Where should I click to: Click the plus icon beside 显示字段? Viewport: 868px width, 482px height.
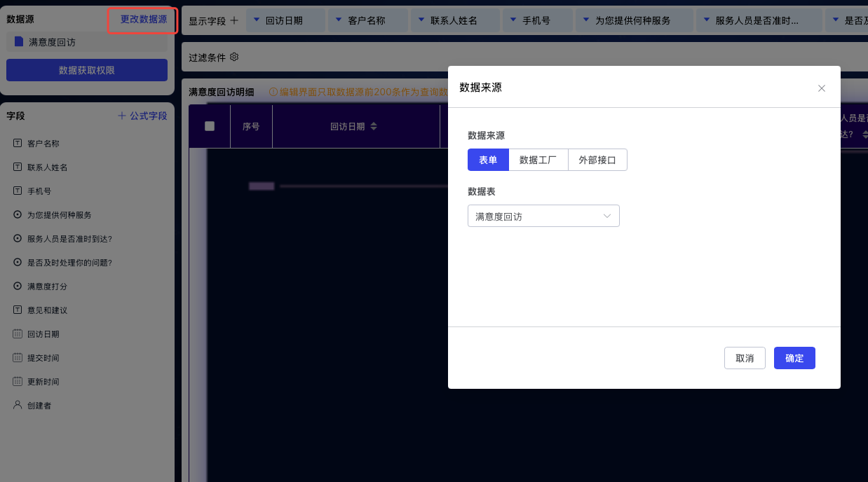pos(234,20)
